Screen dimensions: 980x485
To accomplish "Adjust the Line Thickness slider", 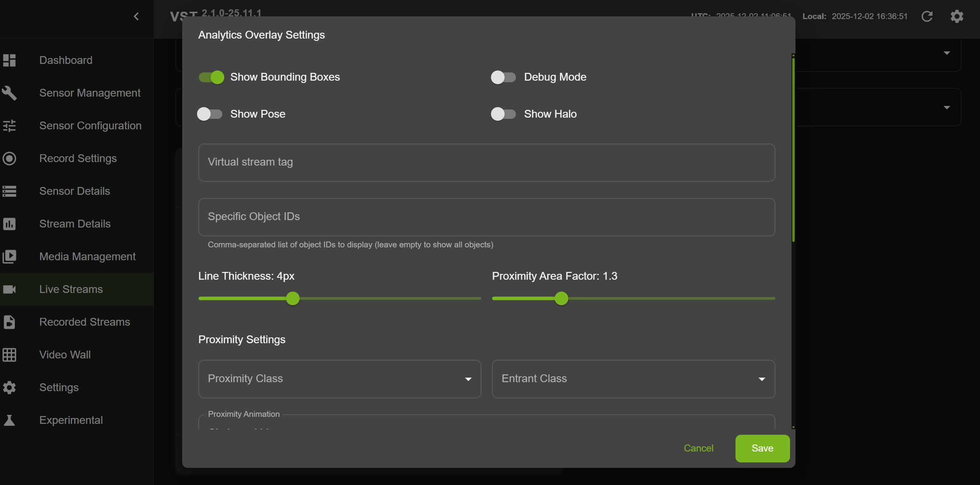I will coord(292,298).
